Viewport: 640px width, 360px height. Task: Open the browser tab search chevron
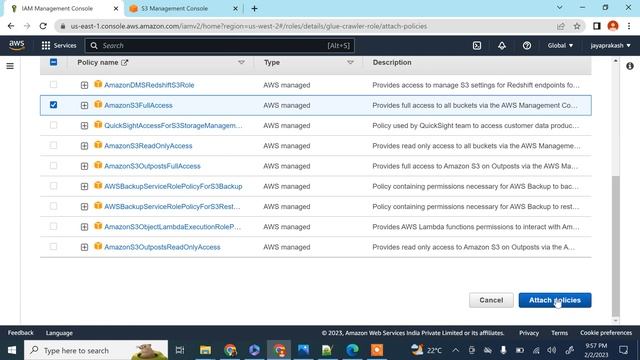point(560,8)
